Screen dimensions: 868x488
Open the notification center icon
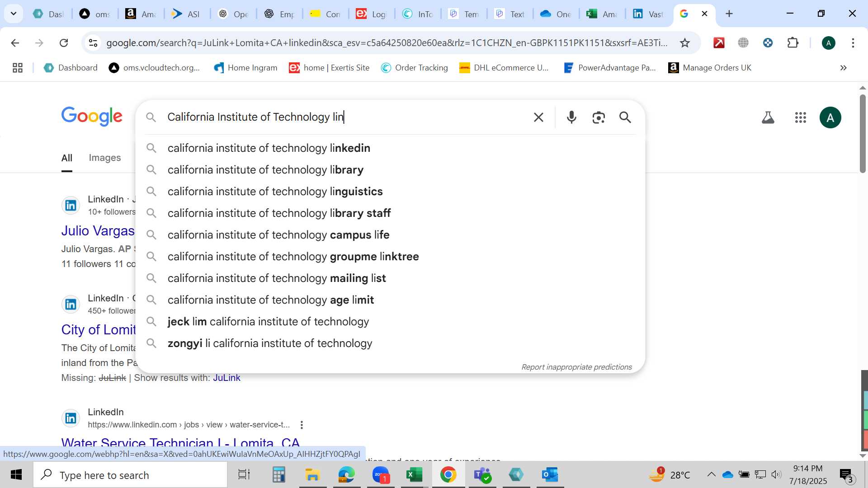point(846,475)
